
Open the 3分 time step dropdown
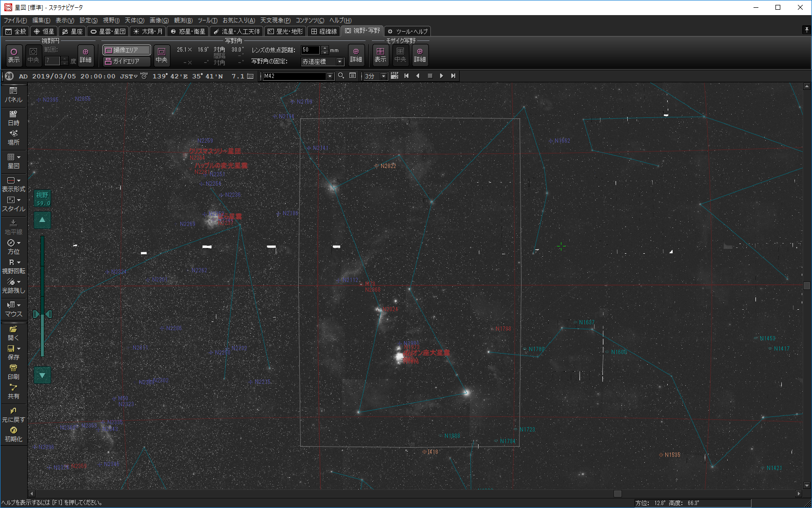point(384,76)
